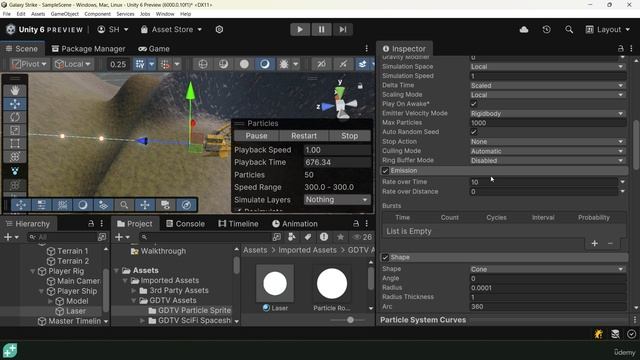The width and height of the screenshot is (640, 360).
Task: Select the Rotate tool
Action: tap(15, 117)
